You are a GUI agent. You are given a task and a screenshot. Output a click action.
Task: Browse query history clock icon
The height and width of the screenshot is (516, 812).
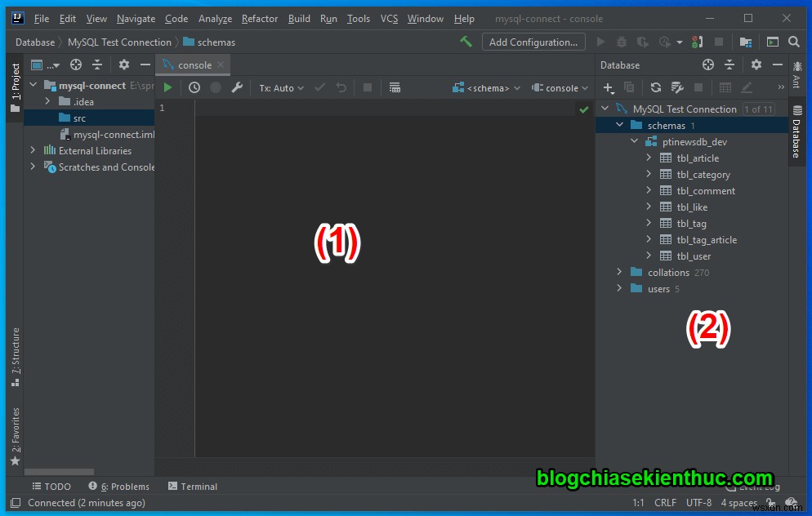point(194,87)
